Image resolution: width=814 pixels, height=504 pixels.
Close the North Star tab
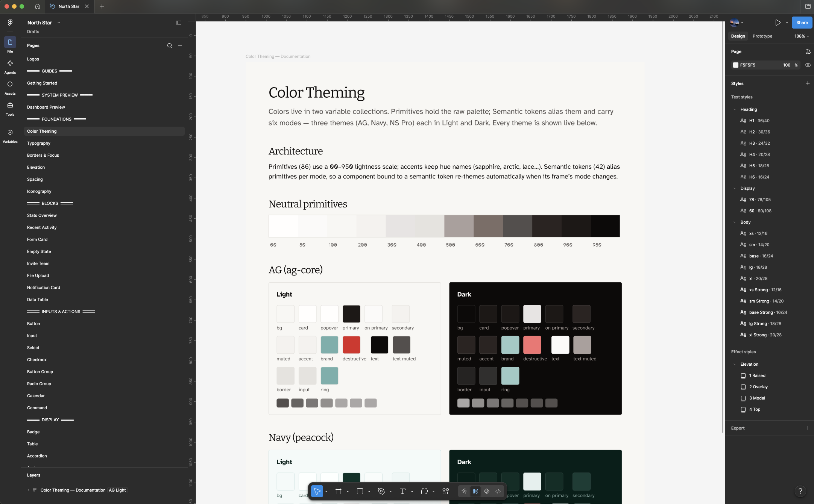point(87,6)
